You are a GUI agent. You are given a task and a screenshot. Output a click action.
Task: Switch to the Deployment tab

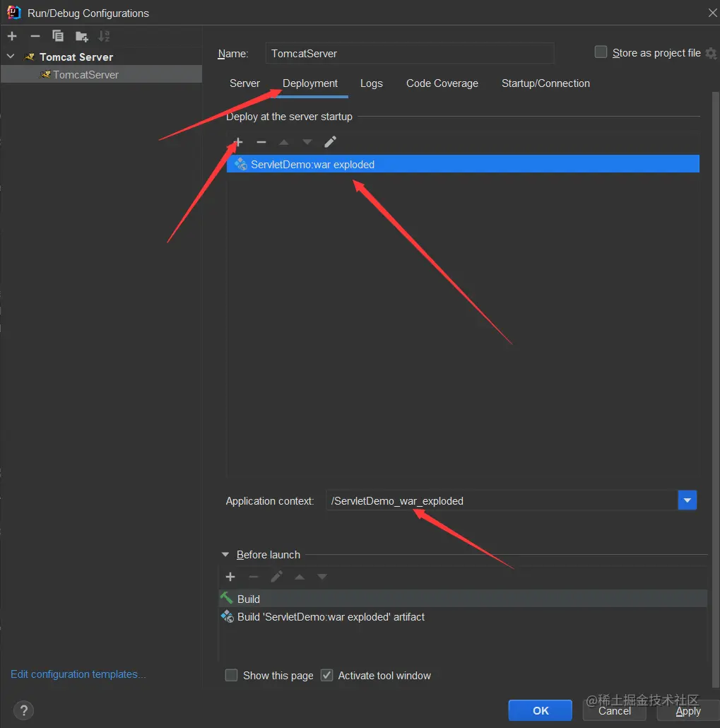[x=310, y=83]
